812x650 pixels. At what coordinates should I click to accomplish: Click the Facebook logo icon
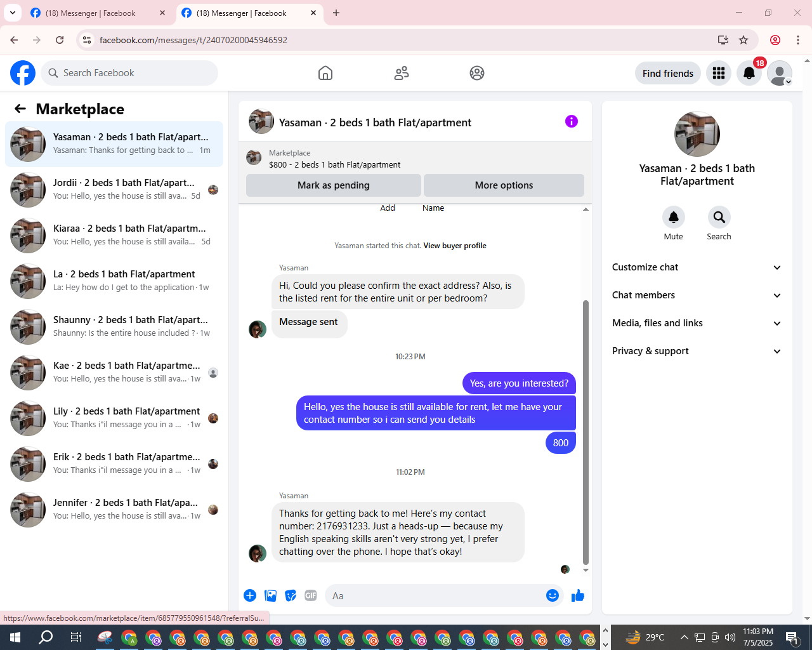click(23, 73)
